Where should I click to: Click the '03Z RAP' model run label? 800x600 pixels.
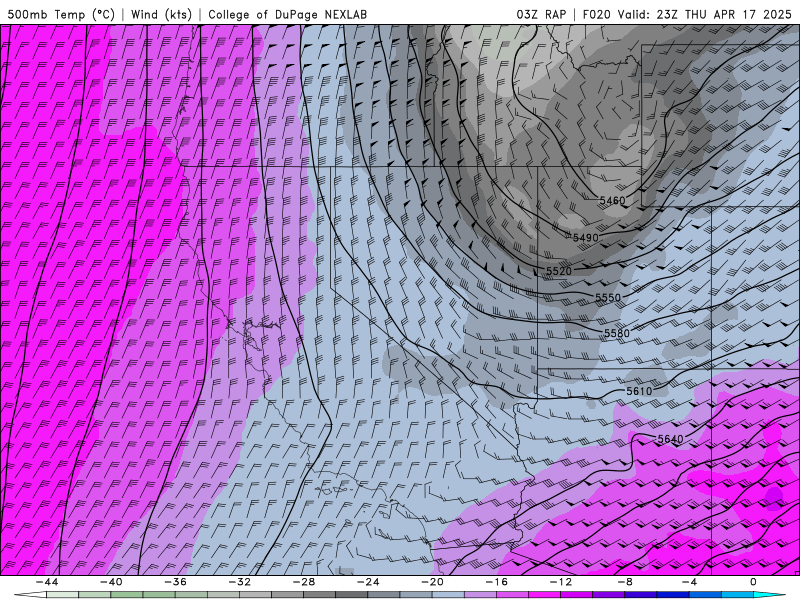coord(541,14)
